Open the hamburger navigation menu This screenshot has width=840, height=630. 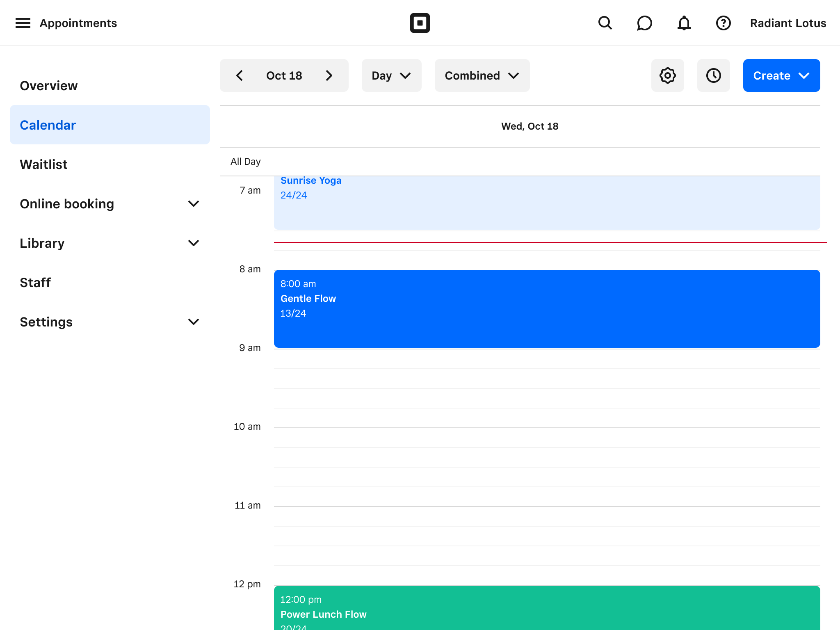pos(23,23)
